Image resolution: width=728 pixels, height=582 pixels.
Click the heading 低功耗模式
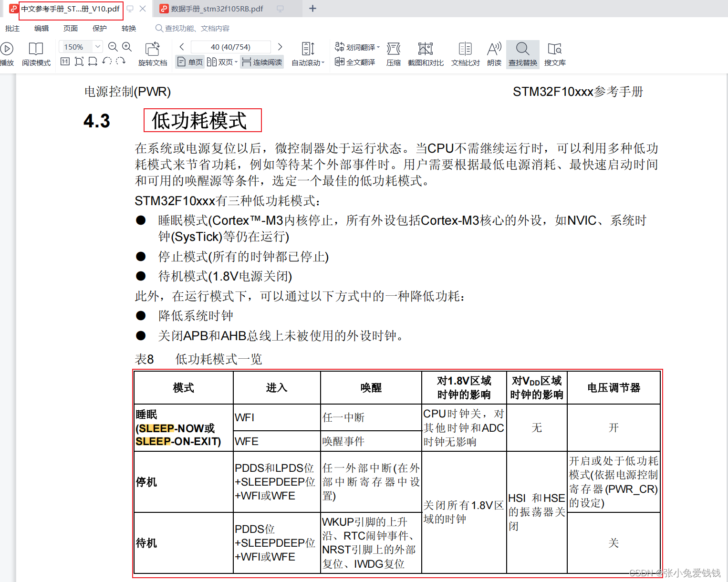click(199, 121)
